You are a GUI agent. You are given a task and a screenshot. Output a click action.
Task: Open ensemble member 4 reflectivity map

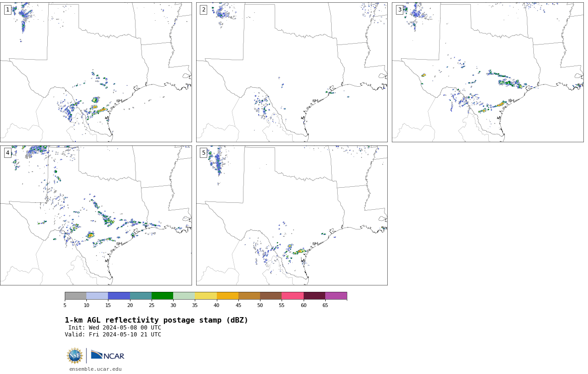96,216
